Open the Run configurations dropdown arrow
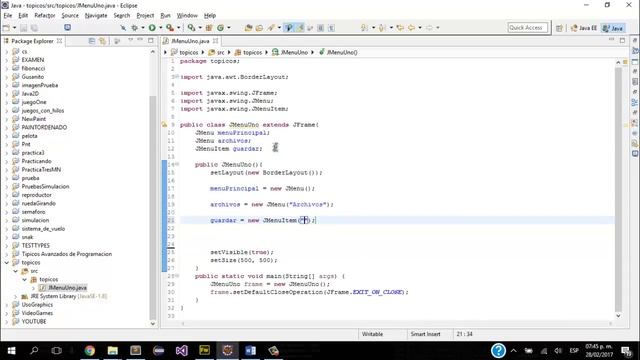This screenshot has height=360, width=640. tap(160, 28)
